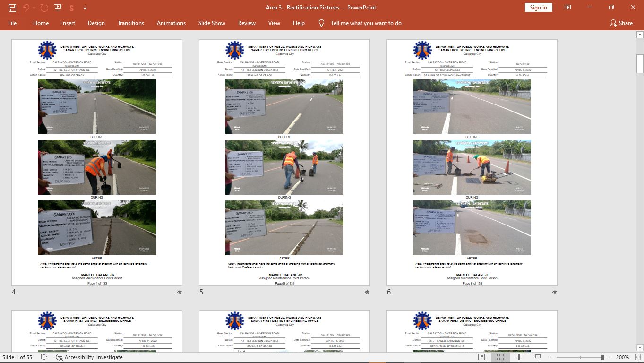This screenshot has height=363, width=644.
Task: Click the vertical scrollbar down arrow
Action: (x=640, y=348)
